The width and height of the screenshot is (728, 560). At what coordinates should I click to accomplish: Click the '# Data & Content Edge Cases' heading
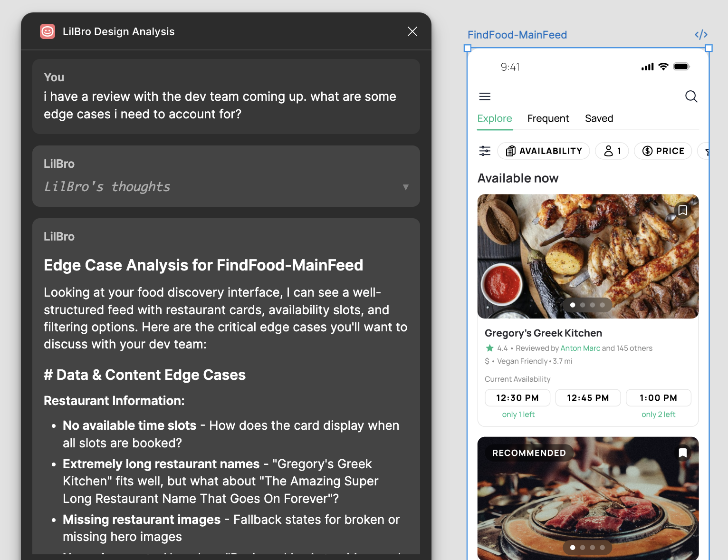[144, 375]
